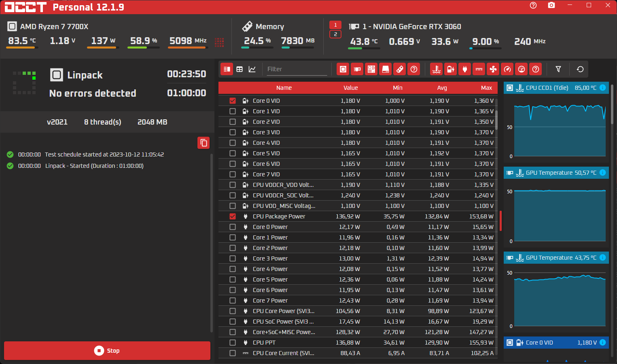Viewport: 617px width, 364px height.
Task: Click the Core+SoC+MISC Power row name
Action: coord(284,332)
